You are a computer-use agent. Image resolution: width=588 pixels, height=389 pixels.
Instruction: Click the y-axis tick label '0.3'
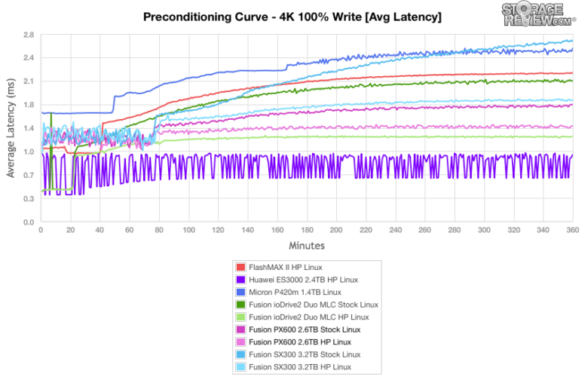[29, 199]
